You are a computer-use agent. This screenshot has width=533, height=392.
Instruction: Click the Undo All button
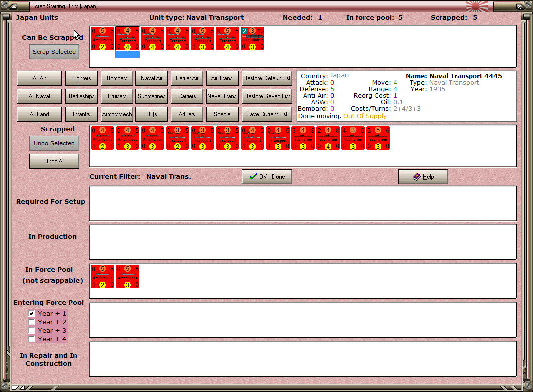[54, 161]
